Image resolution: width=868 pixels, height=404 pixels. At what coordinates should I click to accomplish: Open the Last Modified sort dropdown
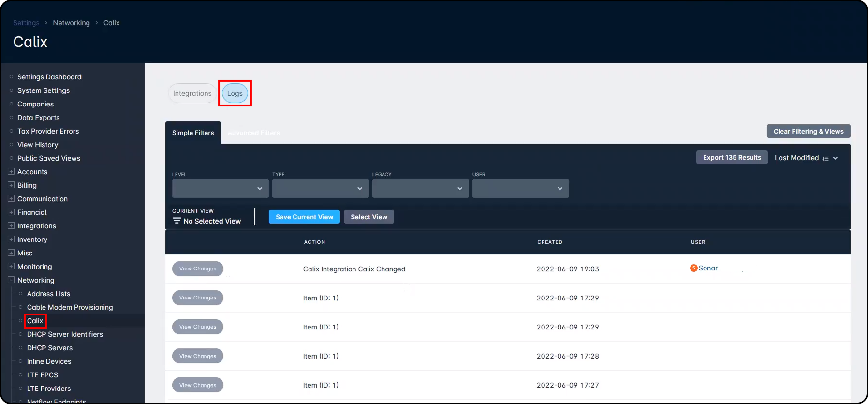pyautogui.click(x=806, y=158)
